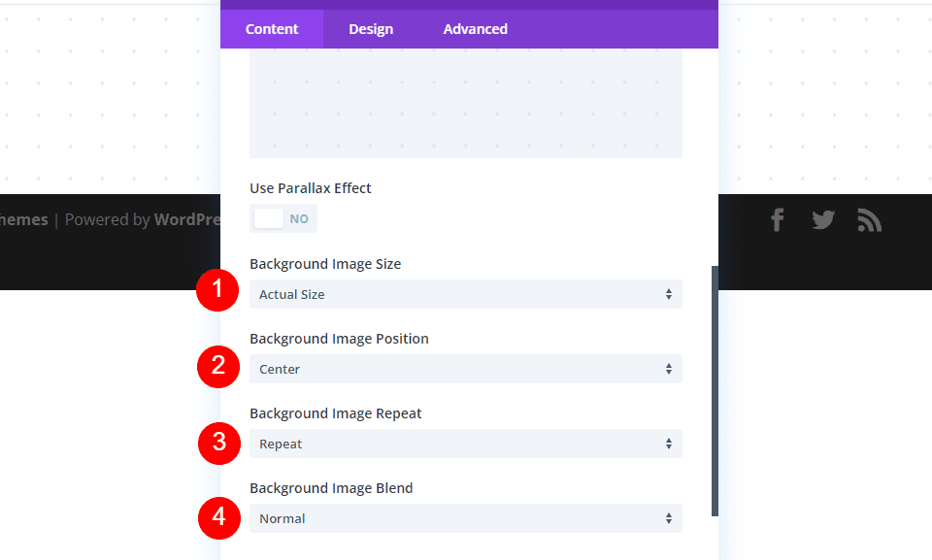Screen dimensions: 932x560
Task: Click red marker number 3
Action: click(218, 443)
